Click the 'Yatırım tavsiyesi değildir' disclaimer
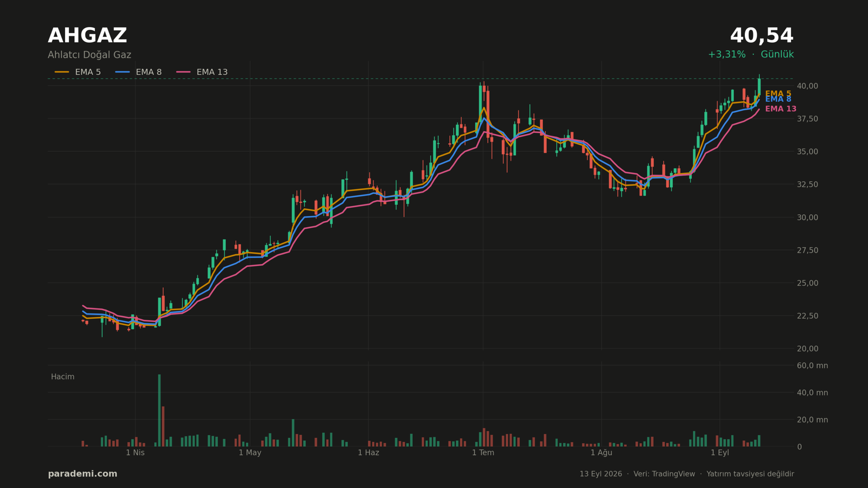868x488 pixels. tap(750, 474)
